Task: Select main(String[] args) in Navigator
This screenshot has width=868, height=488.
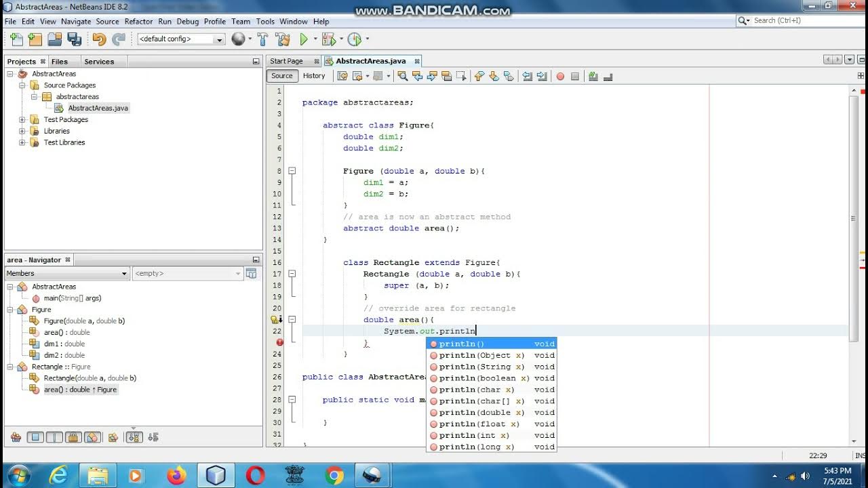Action: (x=73, y=298)
